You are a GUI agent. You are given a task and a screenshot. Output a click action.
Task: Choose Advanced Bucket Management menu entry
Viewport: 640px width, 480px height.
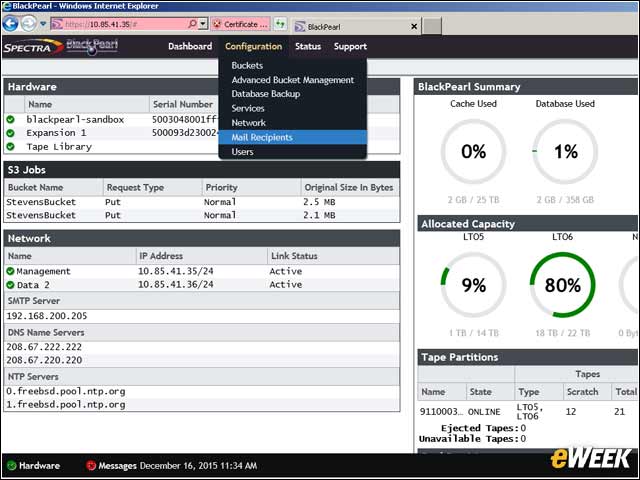pos(293,80)
